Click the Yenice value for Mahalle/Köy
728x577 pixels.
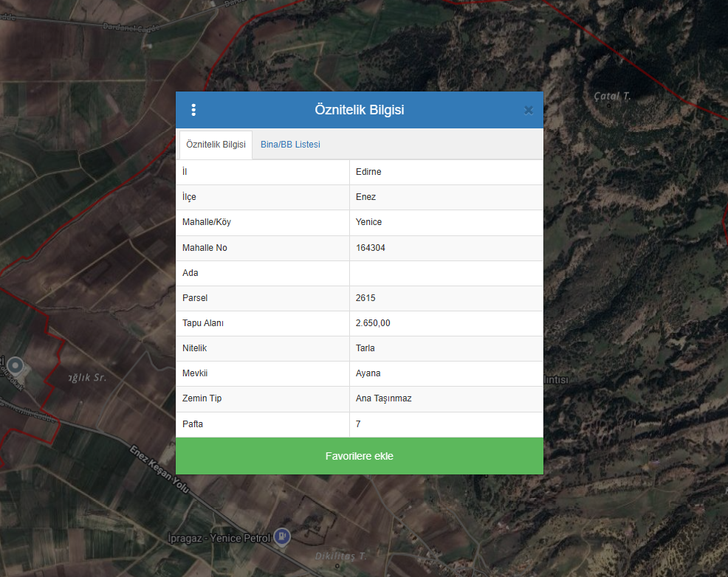click(368, 222)
